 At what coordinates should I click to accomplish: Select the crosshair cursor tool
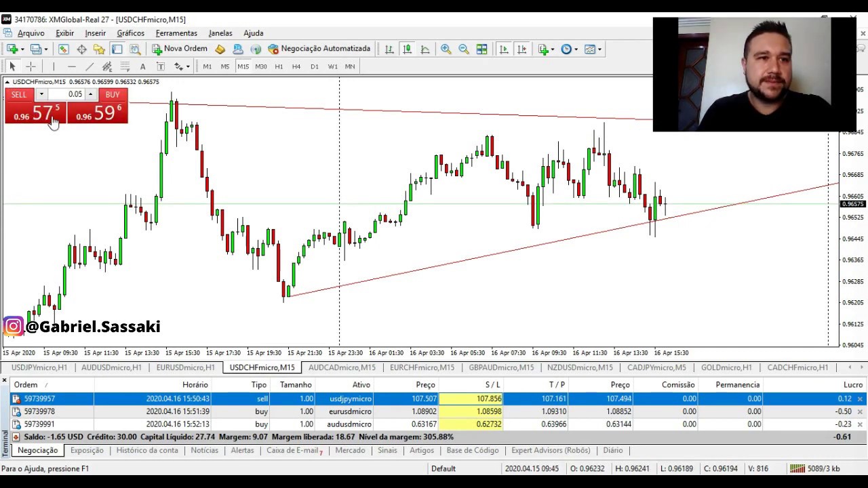[x=31, y=66]
